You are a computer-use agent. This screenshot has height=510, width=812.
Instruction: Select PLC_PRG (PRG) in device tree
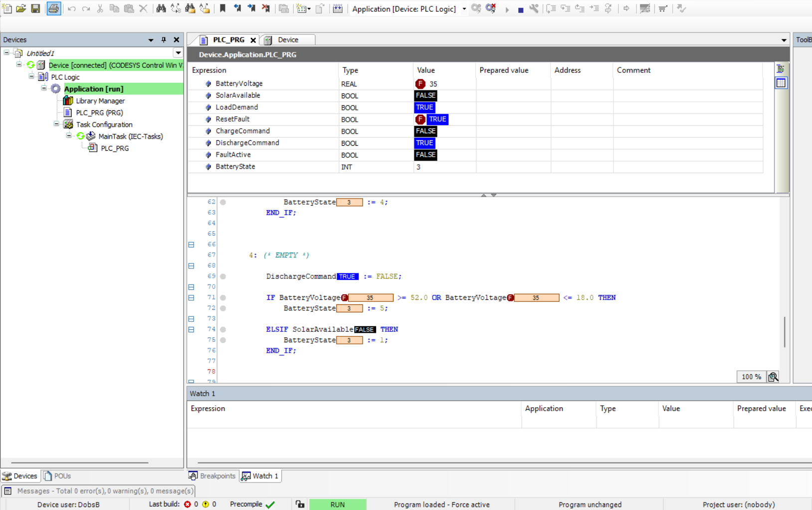coord(99,113)
